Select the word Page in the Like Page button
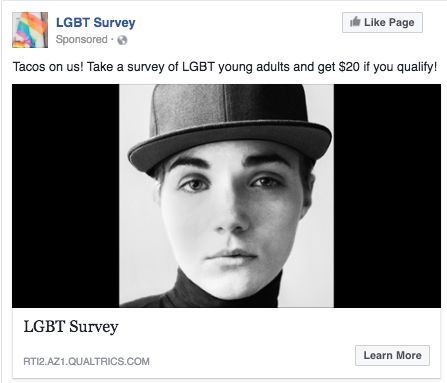This screenshot has width=447, height=383. [402, 23]
